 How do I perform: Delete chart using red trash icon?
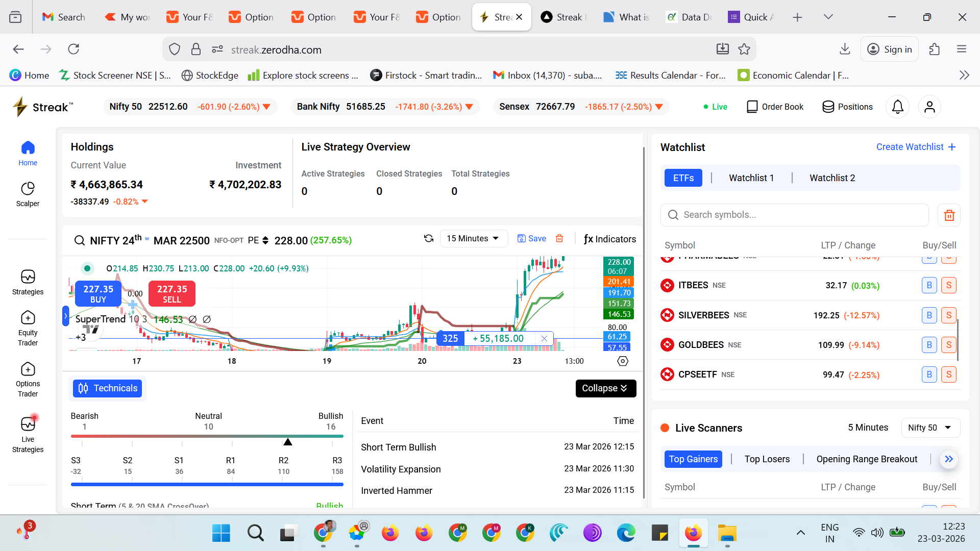559,239
